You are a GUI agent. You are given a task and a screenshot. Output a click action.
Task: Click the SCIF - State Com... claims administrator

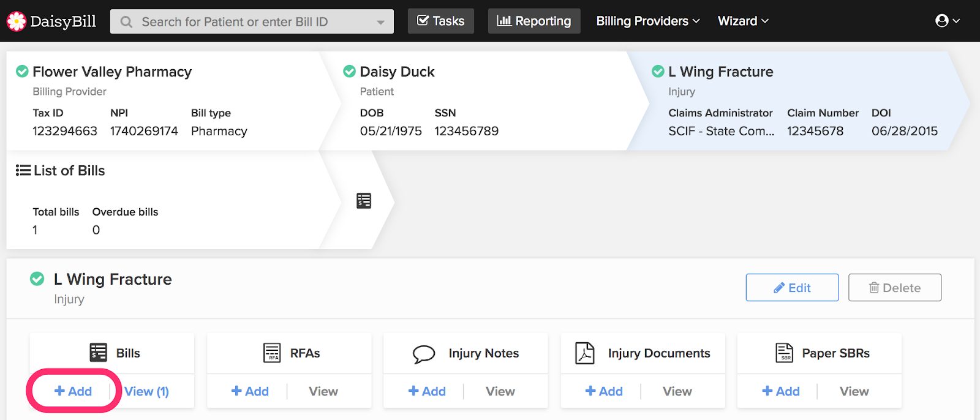[x=722, y=131]
